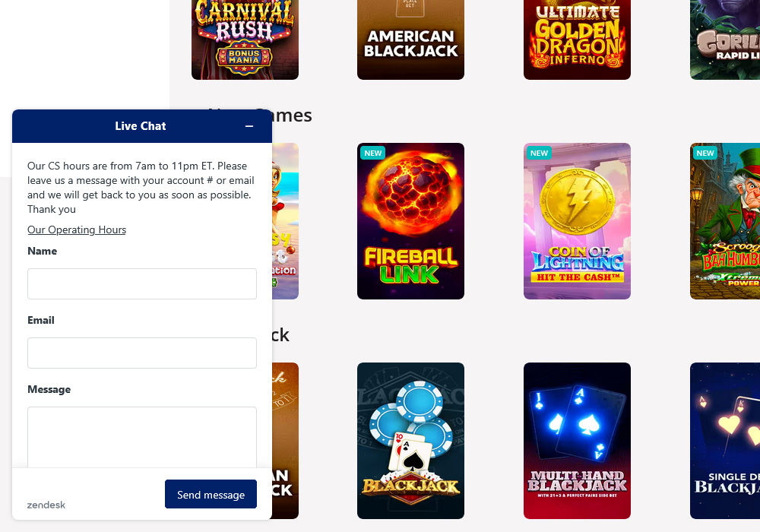Open the Blackjack chips game tile
The width and height of the screenshot is (760, 532).
[410, 441]
